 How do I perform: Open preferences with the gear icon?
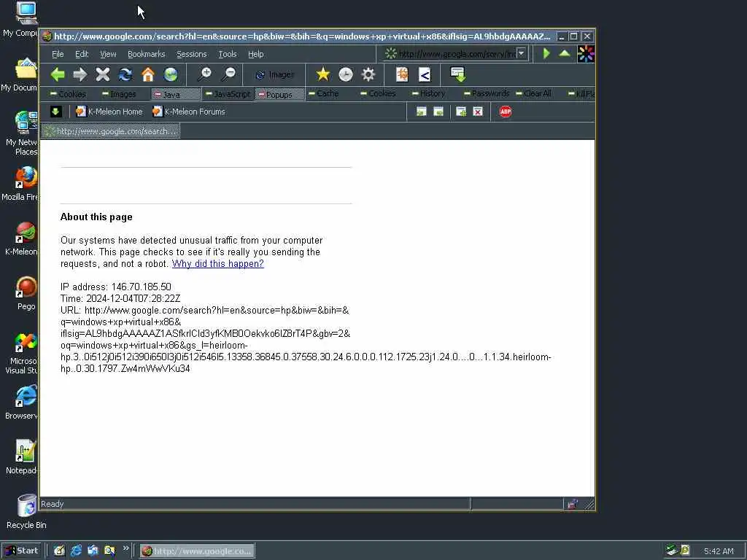click(x=368, y=74)
